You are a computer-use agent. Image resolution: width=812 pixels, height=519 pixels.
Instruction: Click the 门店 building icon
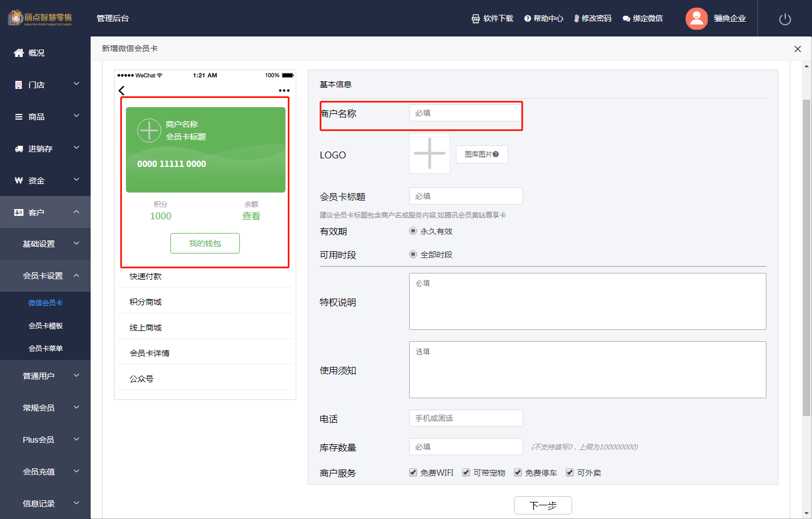pyautogui.click(x=19, y=85)
